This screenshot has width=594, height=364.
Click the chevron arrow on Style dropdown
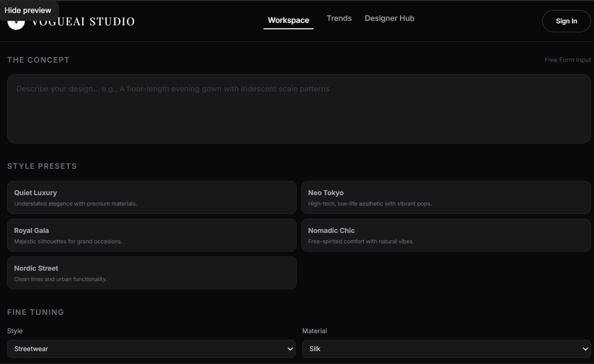[290, 349]
